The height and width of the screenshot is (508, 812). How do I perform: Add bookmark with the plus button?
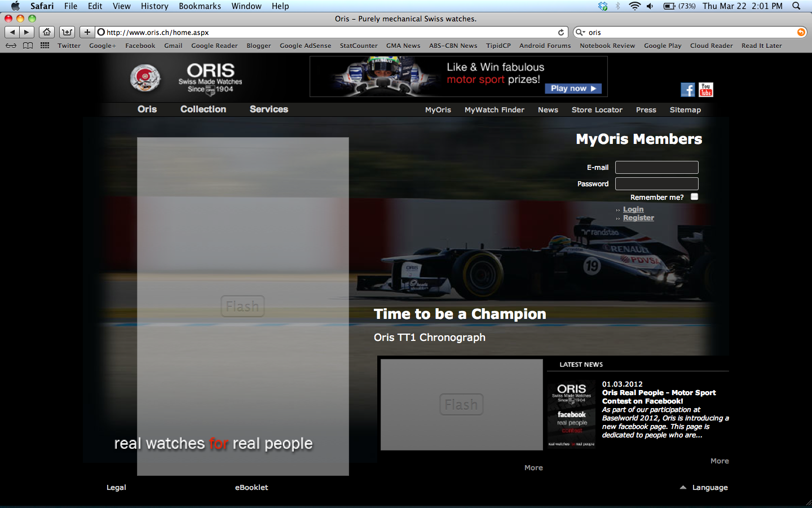tap(87, 32)
